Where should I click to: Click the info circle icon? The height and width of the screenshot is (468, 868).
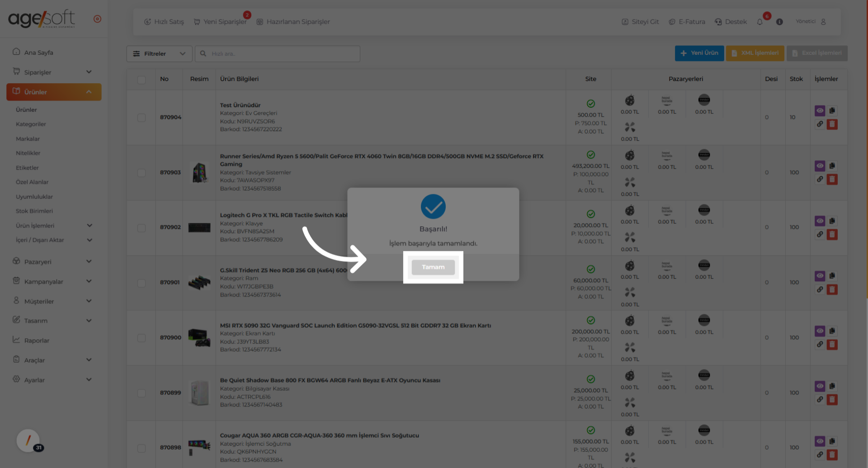[779, 22]
